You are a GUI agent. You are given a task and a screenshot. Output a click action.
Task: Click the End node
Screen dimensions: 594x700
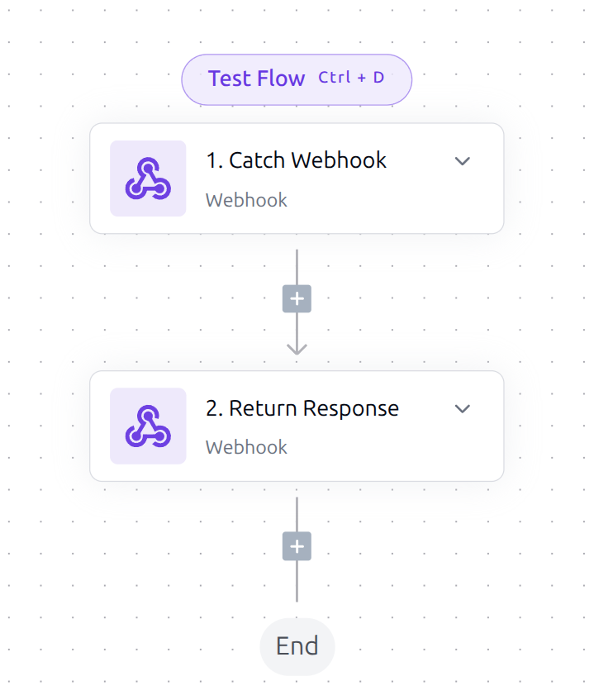click(x=297, y=646)
